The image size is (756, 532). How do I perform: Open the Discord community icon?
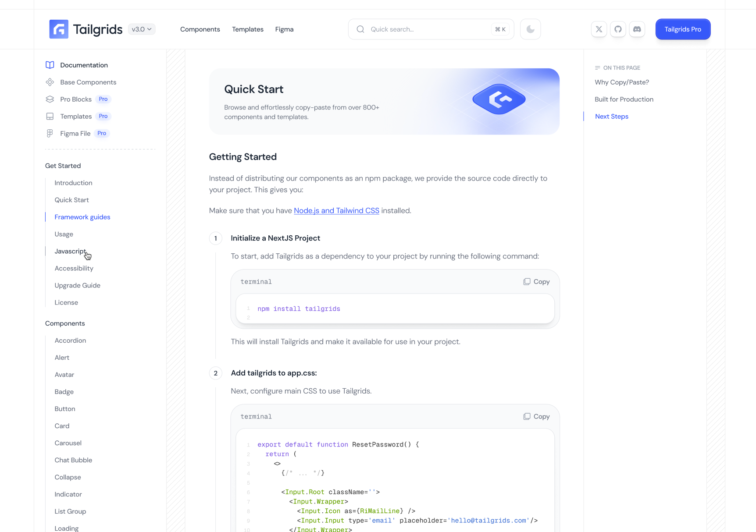(637, 29)
